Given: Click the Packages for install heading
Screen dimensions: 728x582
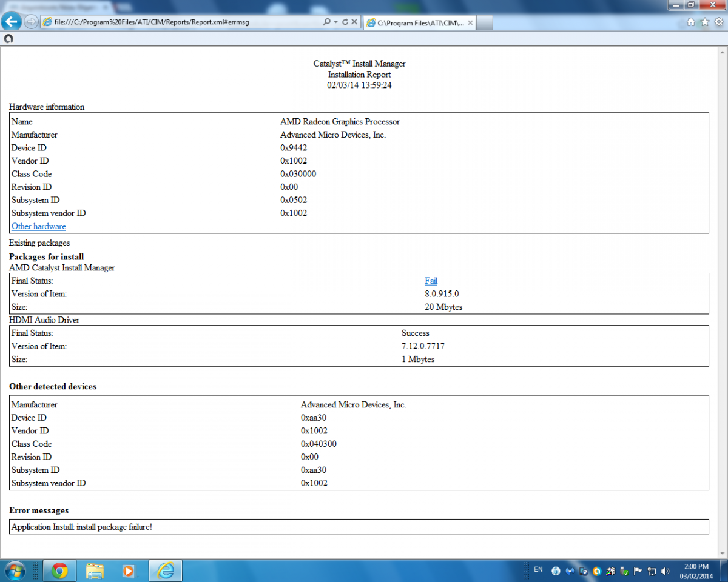Looking at the screenshot, I should tap(47, 256).
